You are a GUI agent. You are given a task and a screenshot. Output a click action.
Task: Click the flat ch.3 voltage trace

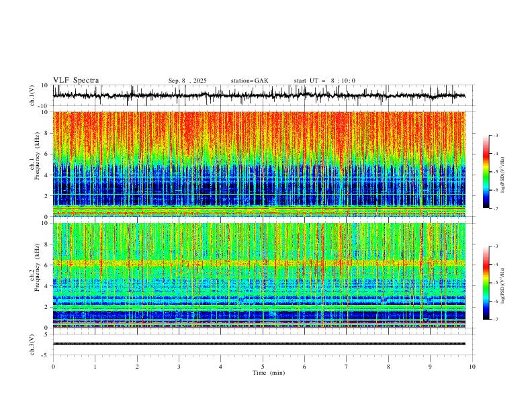pyautogui.click(x=259, y=344)
